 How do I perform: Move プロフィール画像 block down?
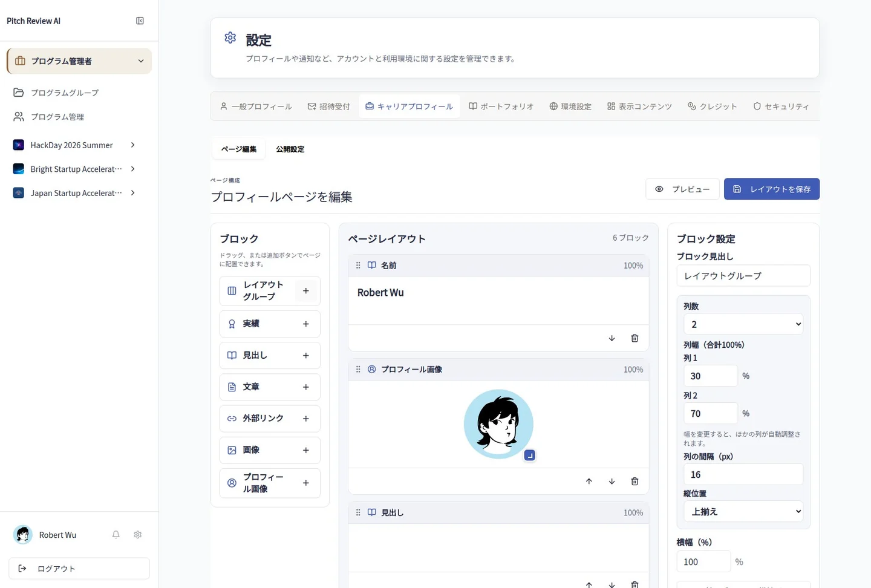pos(612,482)
